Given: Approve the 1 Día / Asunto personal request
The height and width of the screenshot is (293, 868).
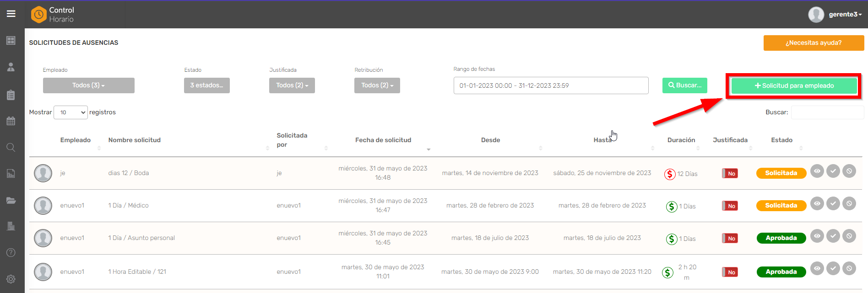Looking at the screenshot, I should 833,236.
